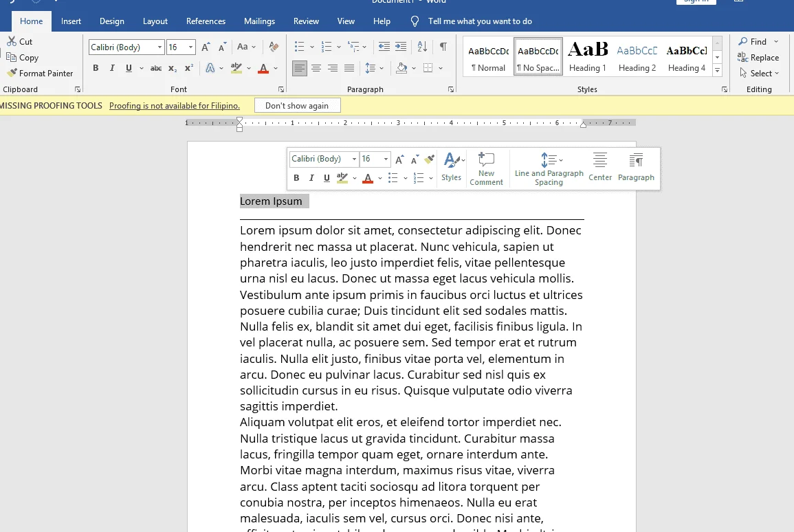Toggle Italic in the ribbon
The height and width of the screenshot is (532, 794).
[x=112, y=68]
